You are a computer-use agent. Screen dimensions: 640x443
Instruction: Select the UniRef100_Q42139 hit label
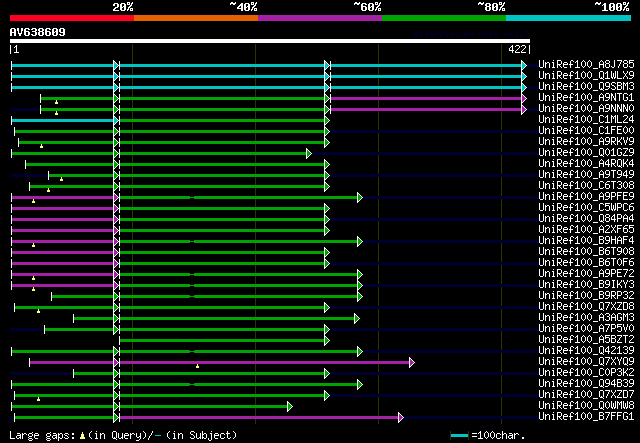coord(586,351)
